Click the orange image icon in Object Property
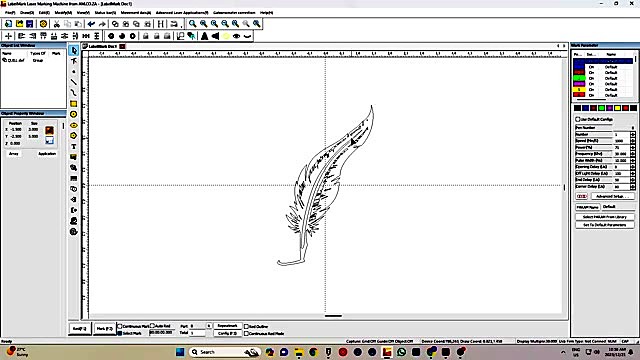Screen dimensions: 640x360 49,130
